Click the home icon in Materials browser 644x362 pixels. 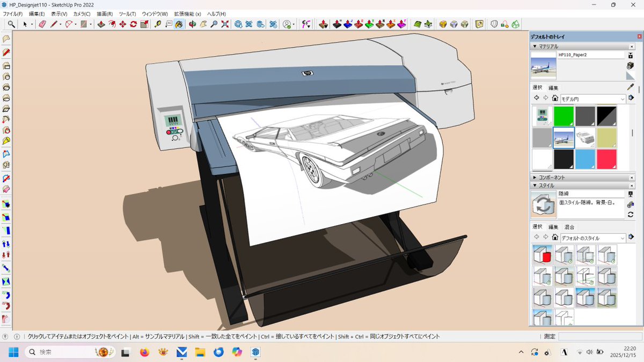554,99
